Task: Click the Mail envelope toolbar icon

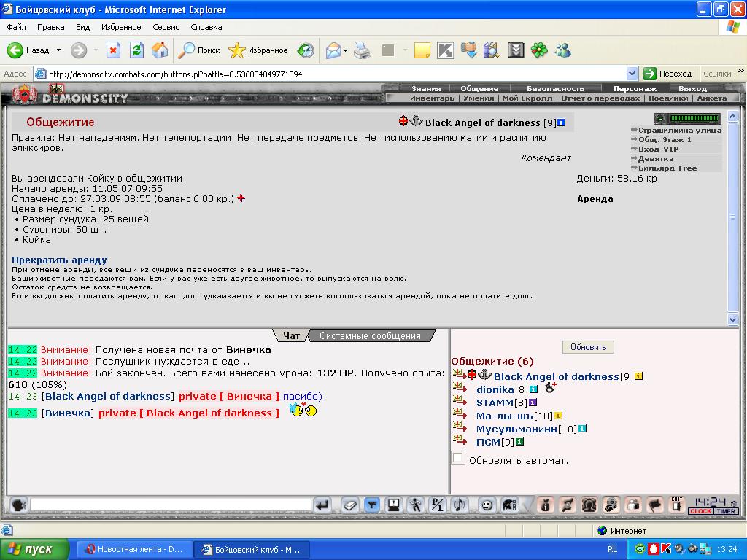Action: pos(333,50)
